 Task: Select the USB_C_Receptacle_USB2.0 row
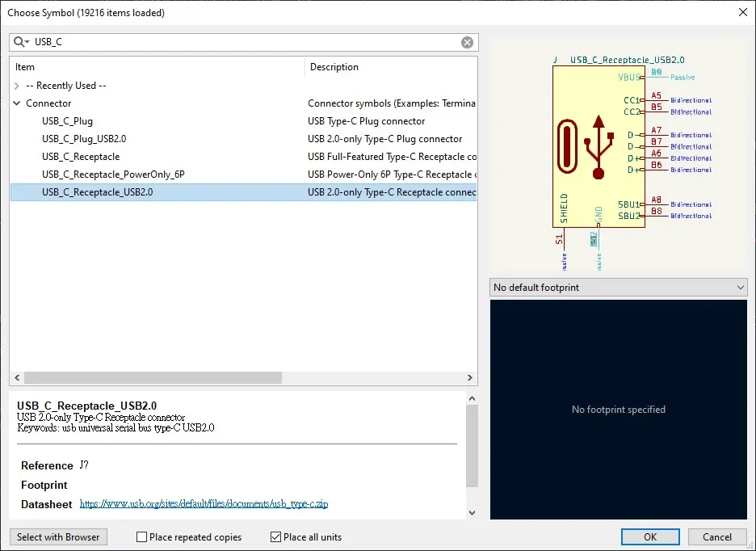coord(243,192)
